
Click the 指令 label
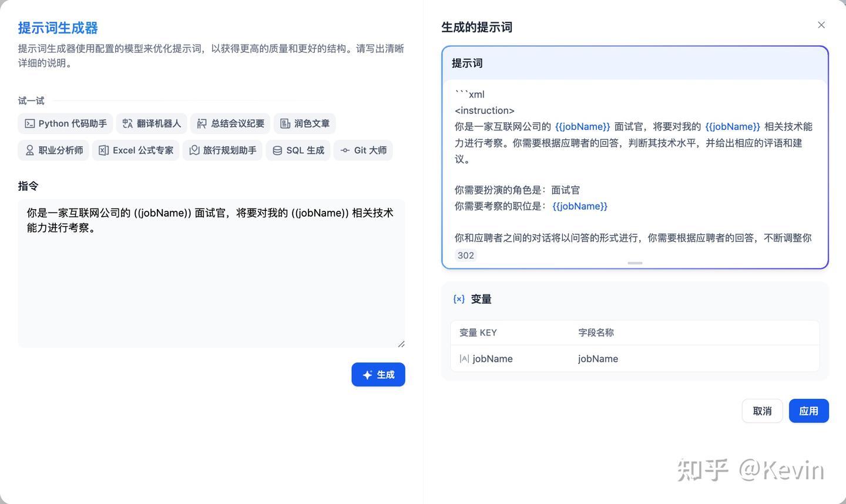(28, 186)
